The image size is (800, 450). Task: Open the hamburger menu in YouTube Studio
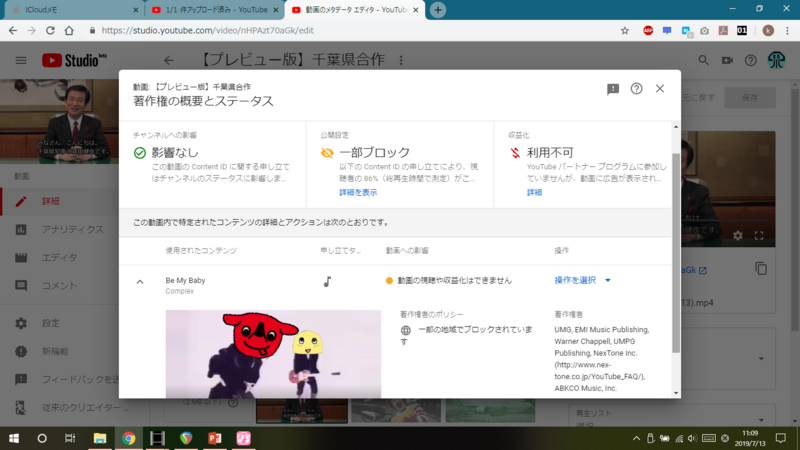[21, 61]
